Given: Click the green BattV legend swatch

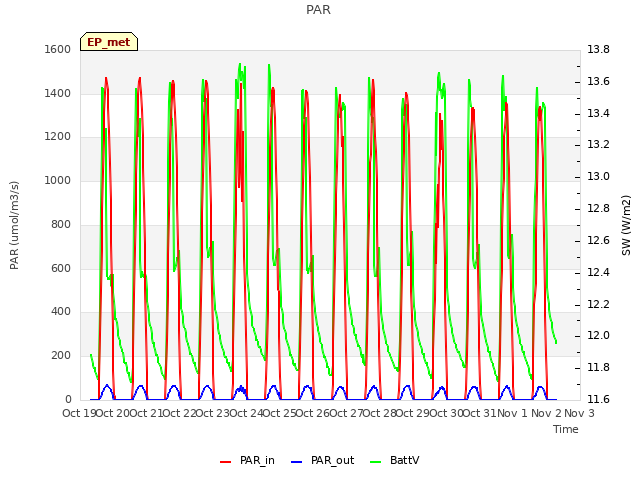Looking at the screenshot, I should click(376, 461).
